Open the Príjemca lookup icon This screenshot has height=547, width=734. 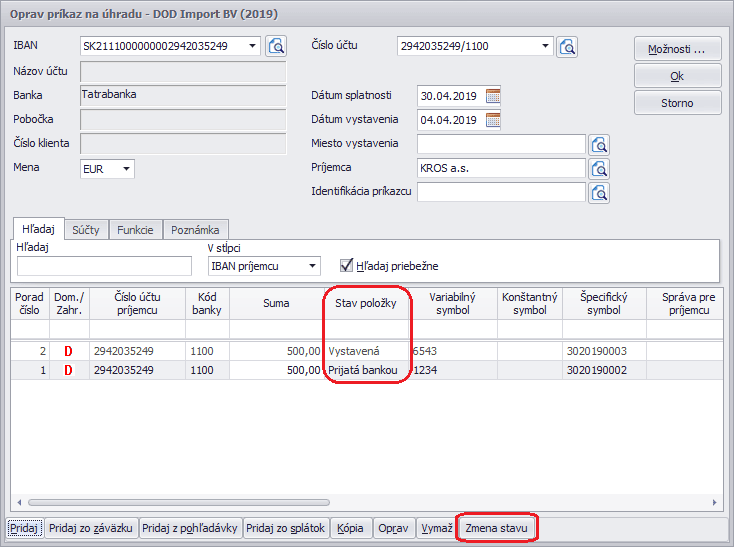(599, 168)
